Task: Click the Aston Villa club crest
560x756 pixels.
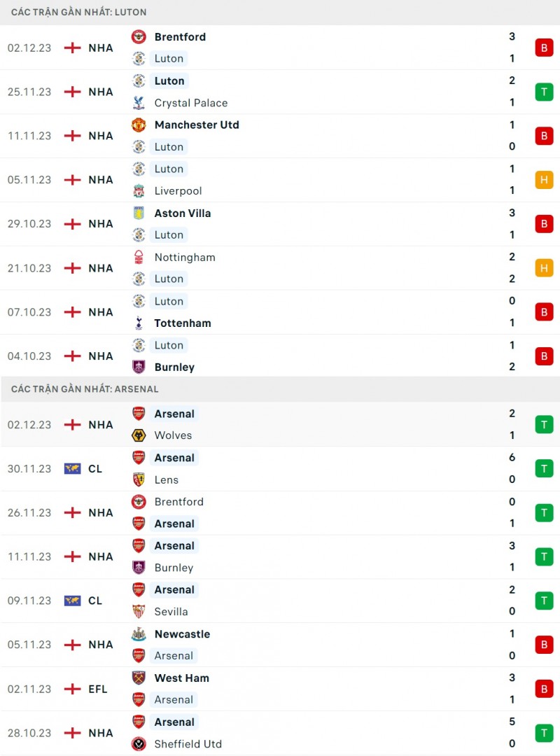Action: (x=139, y=213)
